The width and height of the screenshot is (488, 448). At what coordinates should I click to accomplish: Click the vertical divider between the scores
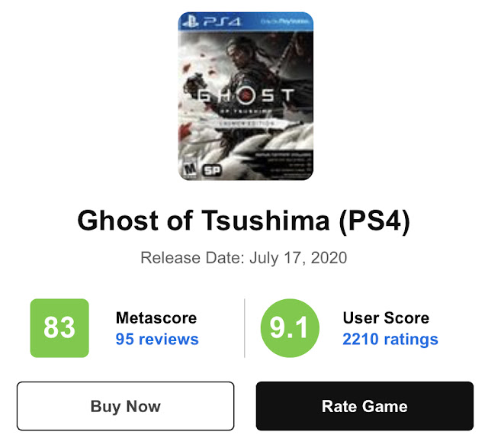click(245, 328)
